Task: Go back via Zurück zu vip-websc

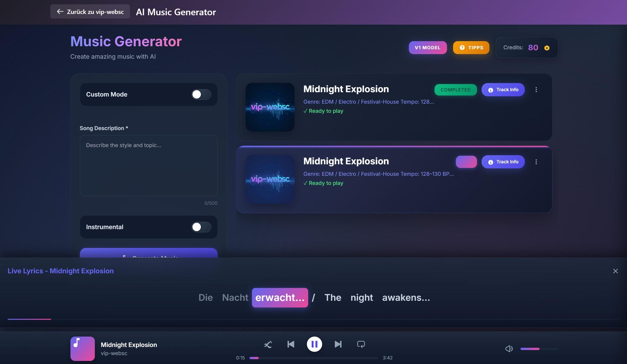Action: click(90, 12)
